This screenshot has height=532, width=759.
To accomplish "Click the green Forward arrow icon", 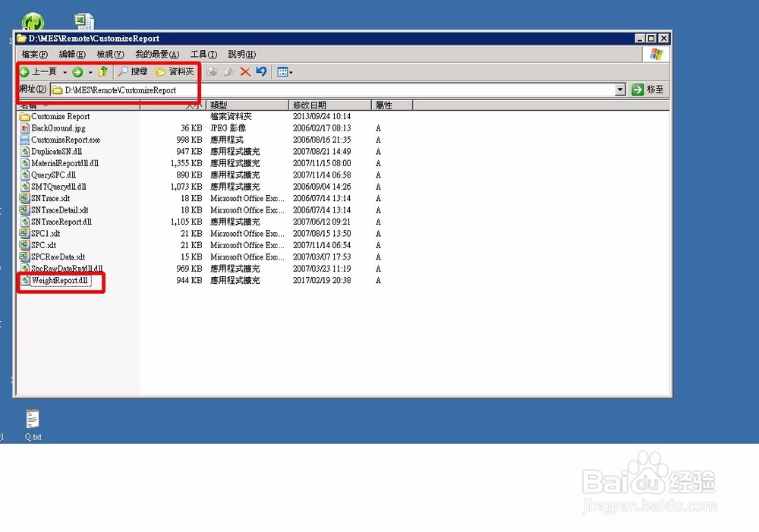I will [77, 72].
